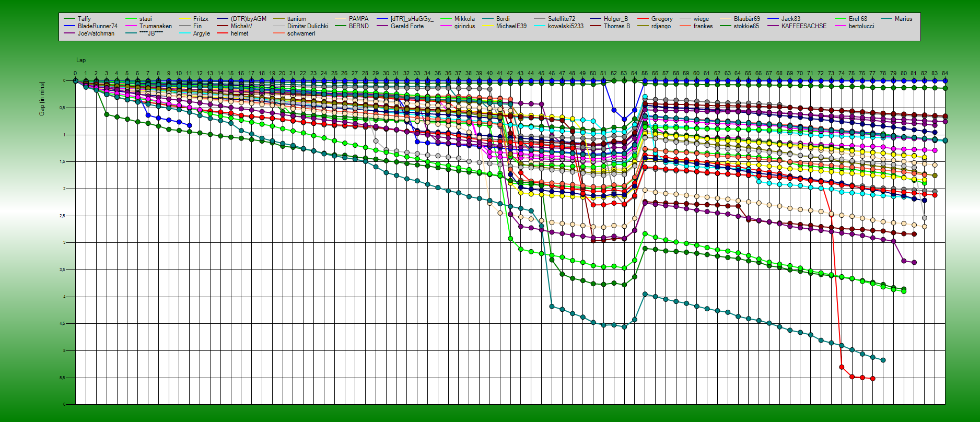
Task: Select the Trumanaken legend entry
Action: pyautogui.click(x=155, y=26)
